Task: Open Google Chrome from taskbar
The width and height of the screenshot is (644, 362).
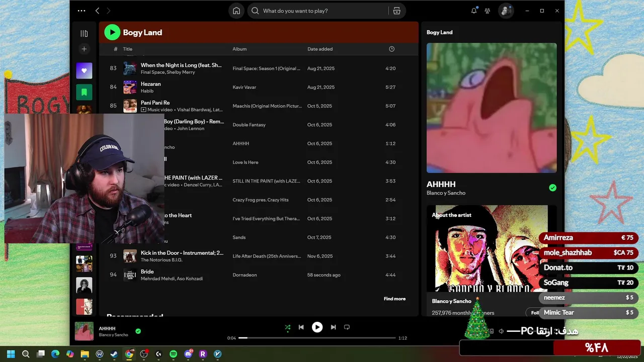Action: 129,354
